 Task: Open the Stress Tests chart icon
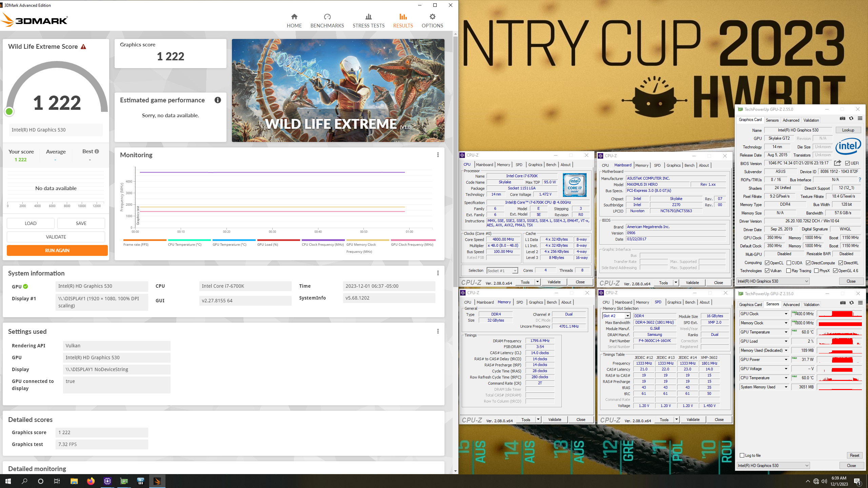369,17
